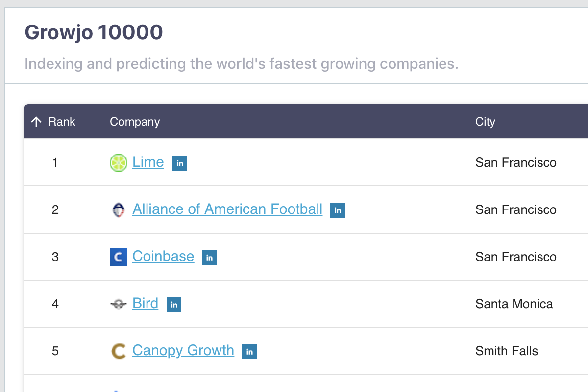Sort table by Rank column header
This screenshot has height=392, width=588.
62,122
